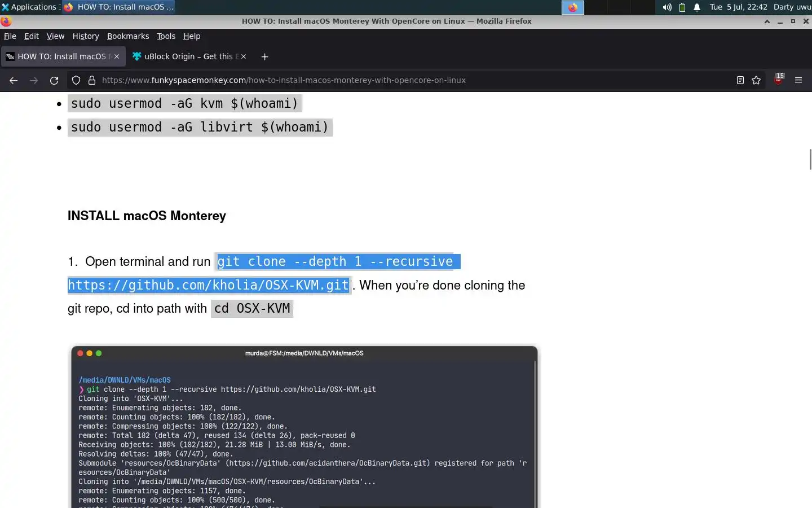
Task: Close the HOW TO: Install macOS tab
Action: tap(117, 56)
